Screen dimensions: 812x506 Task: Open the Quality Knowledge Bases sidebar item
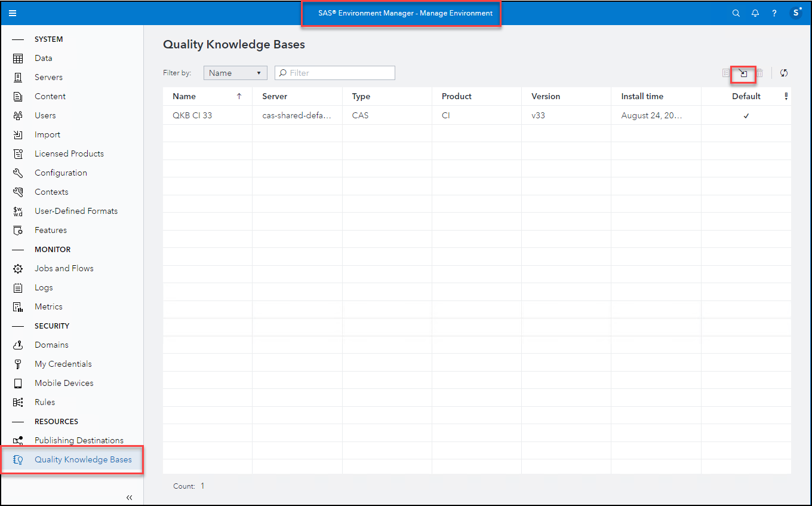pos(83,459)
